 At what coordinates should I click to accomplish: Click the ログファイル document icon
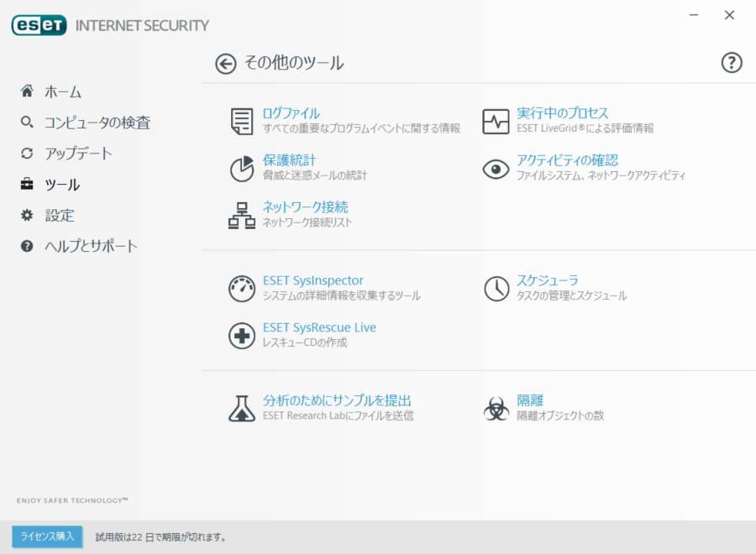(x=242, y=121)
